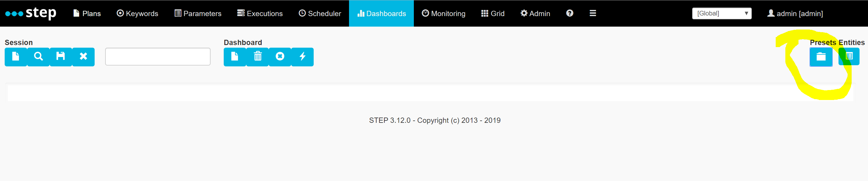This screenshot has width=868, height=181.
Task: Click the session search magnifier icon
Action: tap(39, 57)
